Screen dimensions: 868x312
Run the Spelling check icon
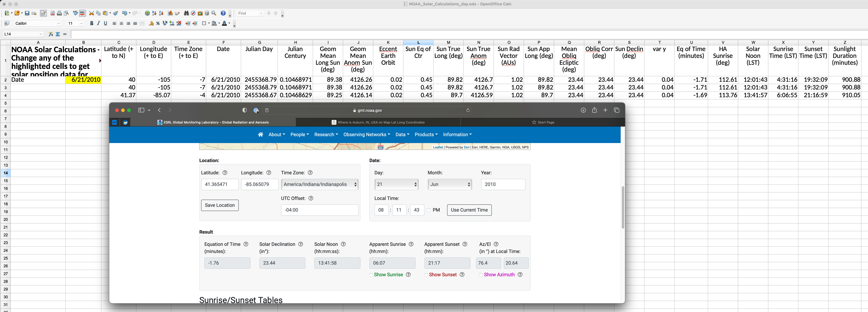75,13
